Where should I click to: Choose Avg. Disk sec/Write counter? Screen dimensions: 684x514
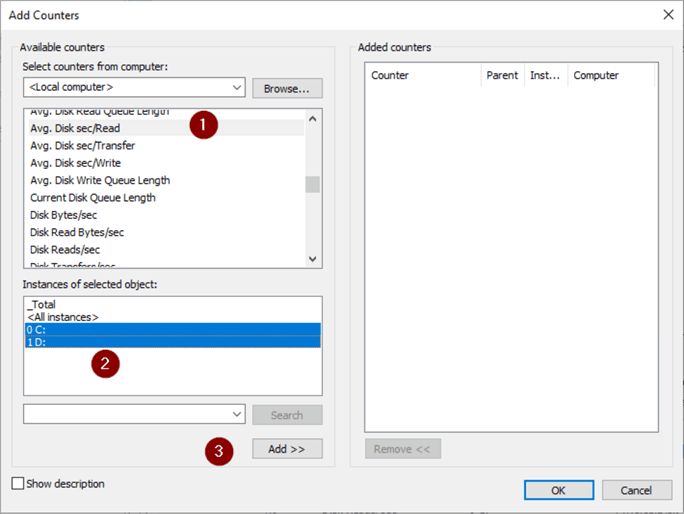coord(75,163)
